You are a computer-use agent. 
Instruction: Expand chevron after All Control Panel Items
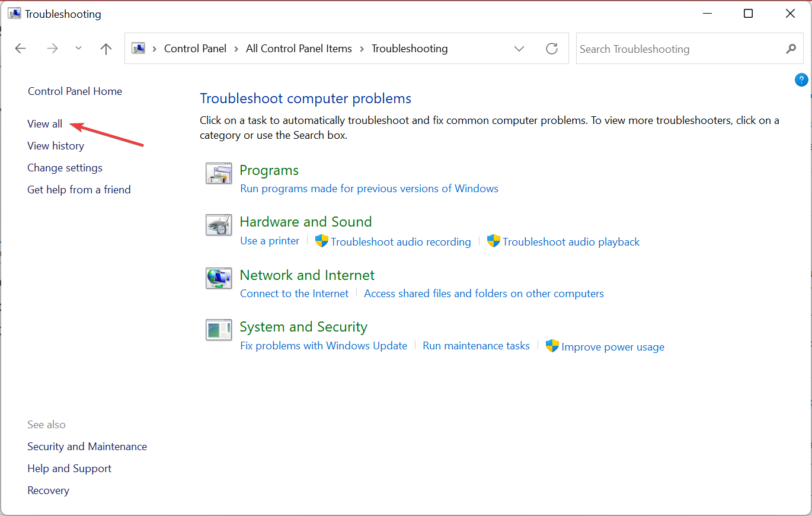(362, 49)
